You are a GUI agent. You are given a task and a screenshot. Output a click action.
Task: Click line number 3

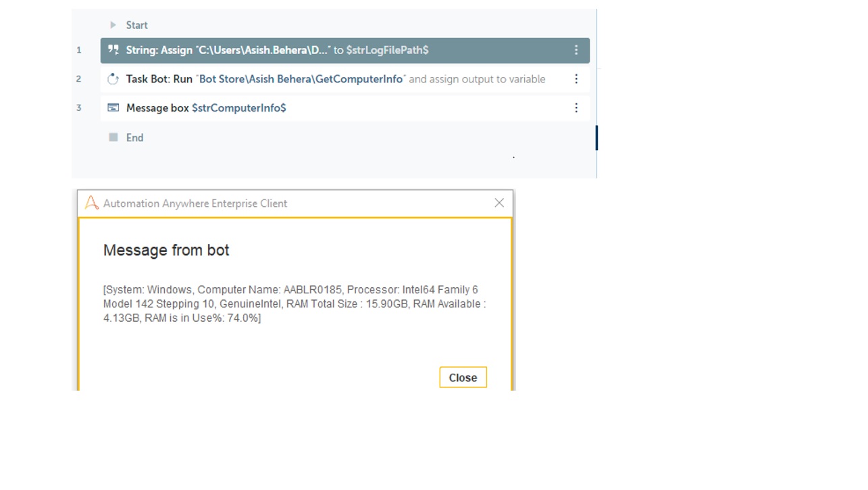pos(79,108)
